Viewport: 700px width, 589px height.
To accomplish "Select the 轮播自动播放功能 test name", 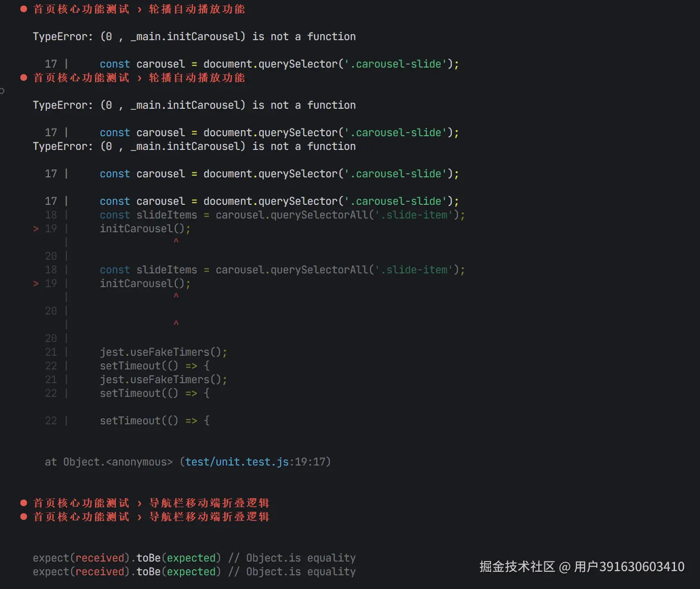I will coord(197,9).
